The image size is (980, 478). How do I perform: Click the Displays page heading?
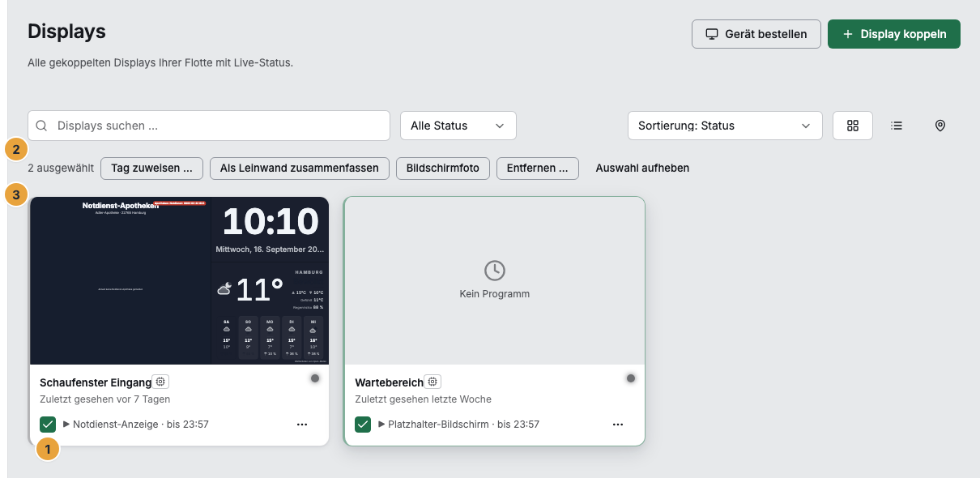click(x=66, y=32)
